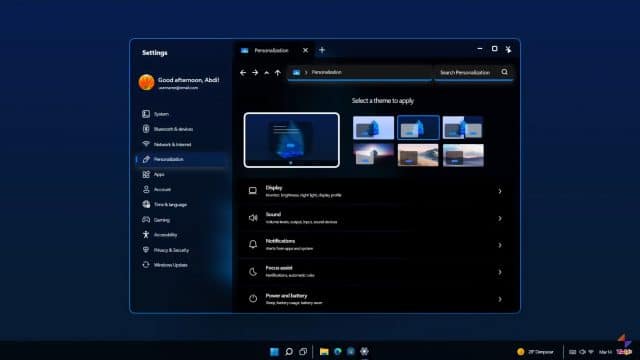Expand the Notifications row chevron

point(500,245)
